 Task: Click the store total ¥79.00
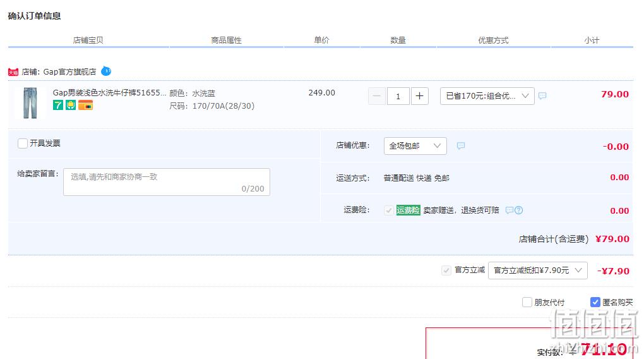(612, 239)
